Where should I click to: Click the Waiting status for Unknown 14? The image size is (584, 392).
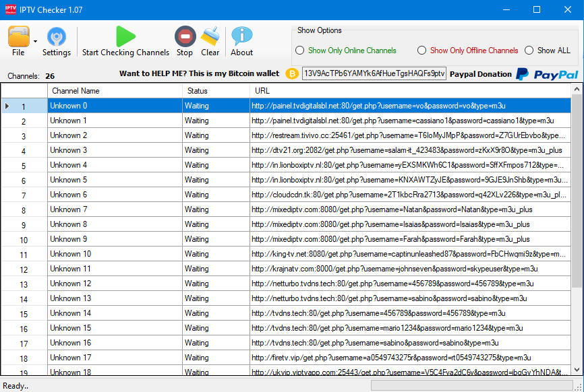coord(216,313)
